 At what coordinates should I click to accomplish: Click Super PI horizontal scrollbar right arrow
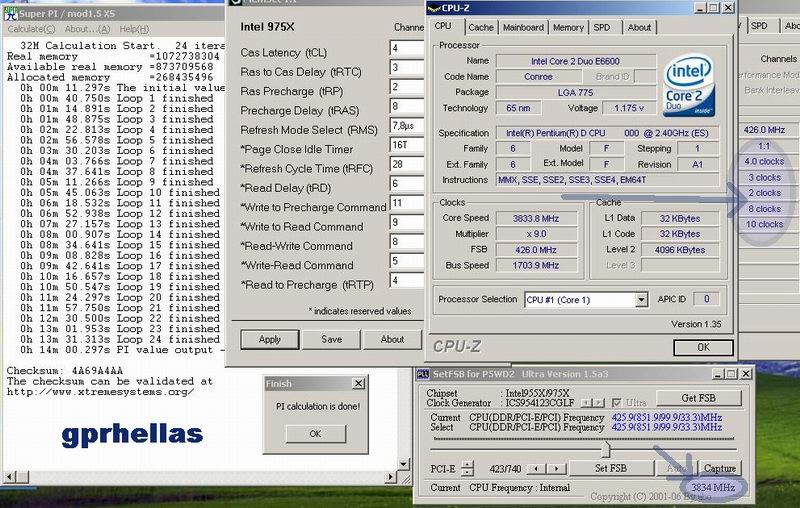coord(390,477)
